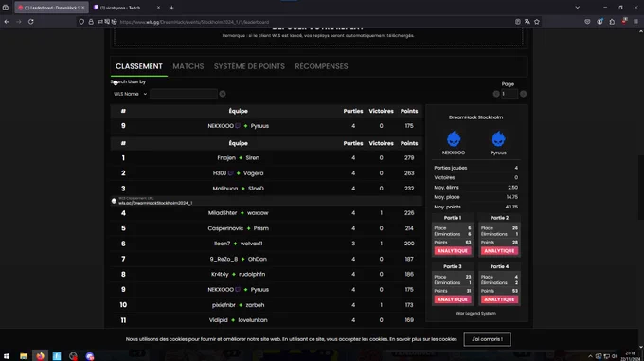This screenshot has width=644, height=361.
Task: Click the padlock site security icon
Action: pos(91,22)
